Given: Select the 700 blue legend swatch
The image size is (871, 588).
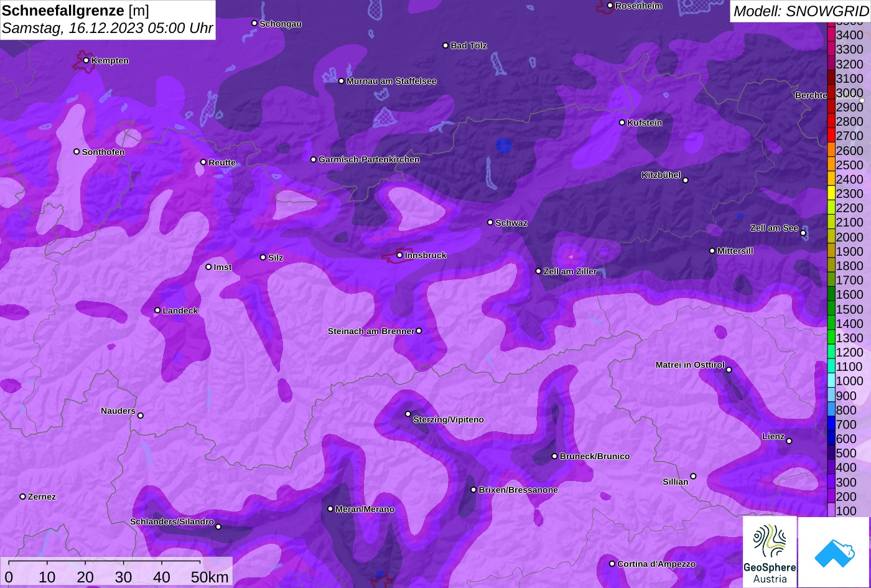Looking at the screenshot, I should coord(831,424).
